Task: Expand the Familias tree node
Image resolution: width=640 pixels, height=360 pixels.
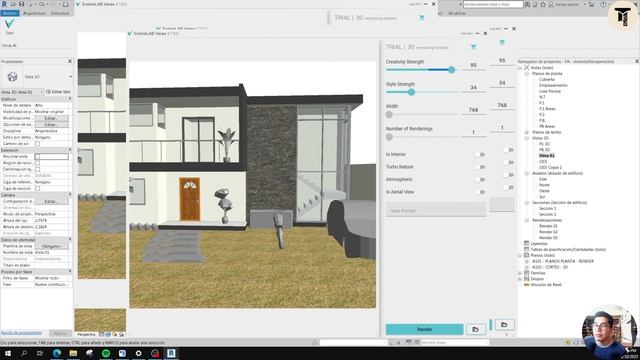Action: click(x=520, y=273)
